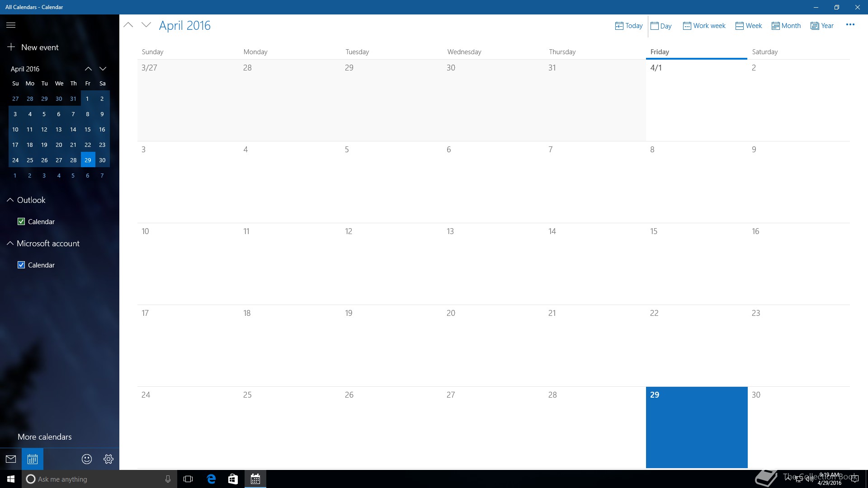Jump to Today view

(629, 26)
